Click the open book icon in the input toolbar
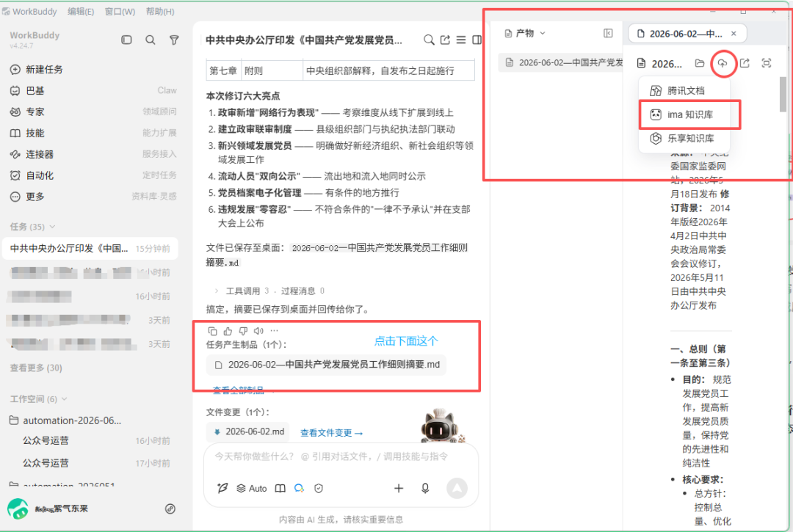This screenshot has width=793, height=532. point(280,488)
